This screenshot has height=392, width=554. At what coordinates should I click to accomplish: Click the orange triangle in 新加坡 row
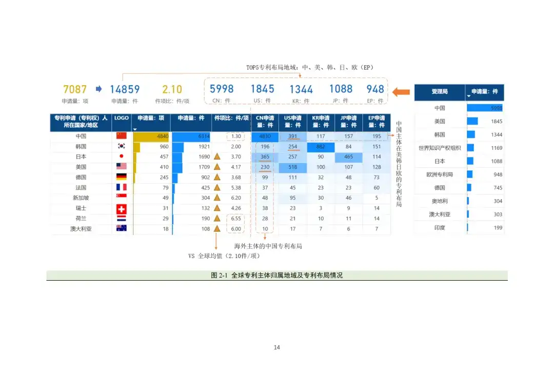point(217,198)
